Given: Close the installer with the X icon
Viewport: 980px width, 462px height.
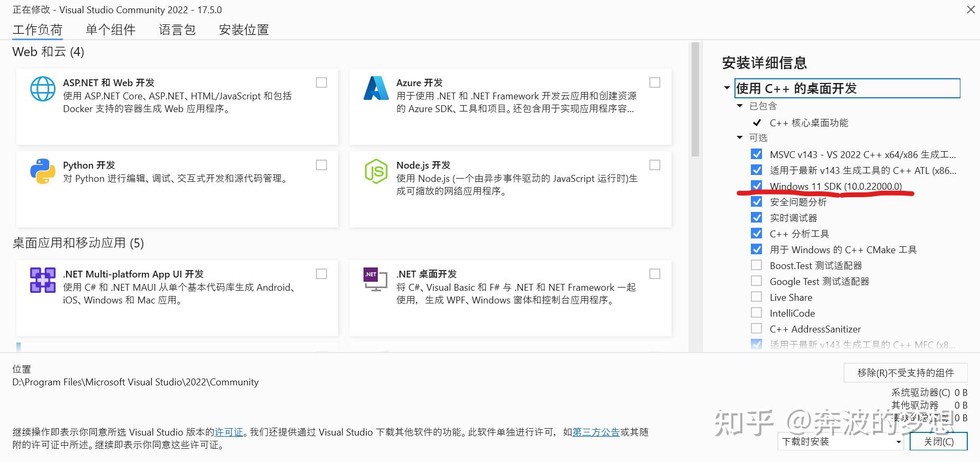Looking at the screenshot, I should coord(970,10).
